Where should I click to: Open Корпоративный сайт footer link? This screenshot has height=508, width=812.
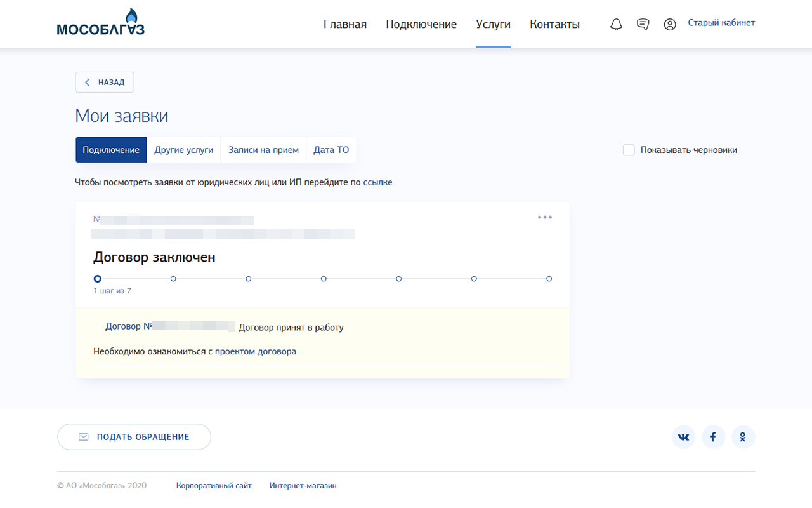point(214,486)
